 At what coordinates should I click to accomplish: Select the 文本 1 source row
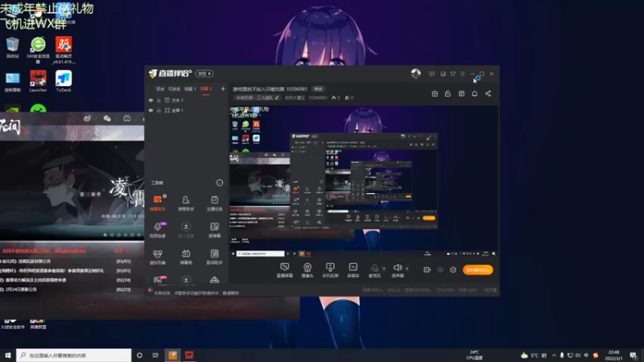point(187,100)
